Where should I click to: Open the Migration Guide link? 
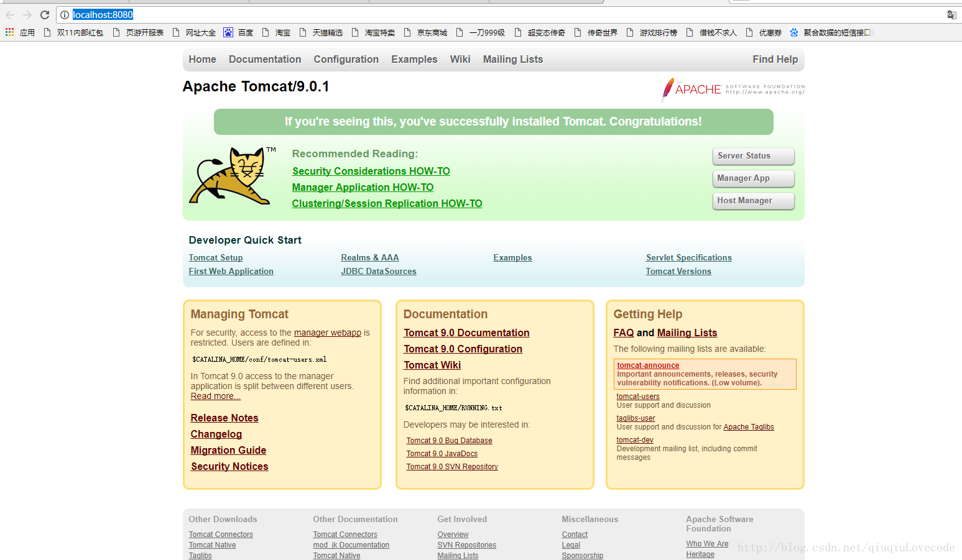click(228, 451)
